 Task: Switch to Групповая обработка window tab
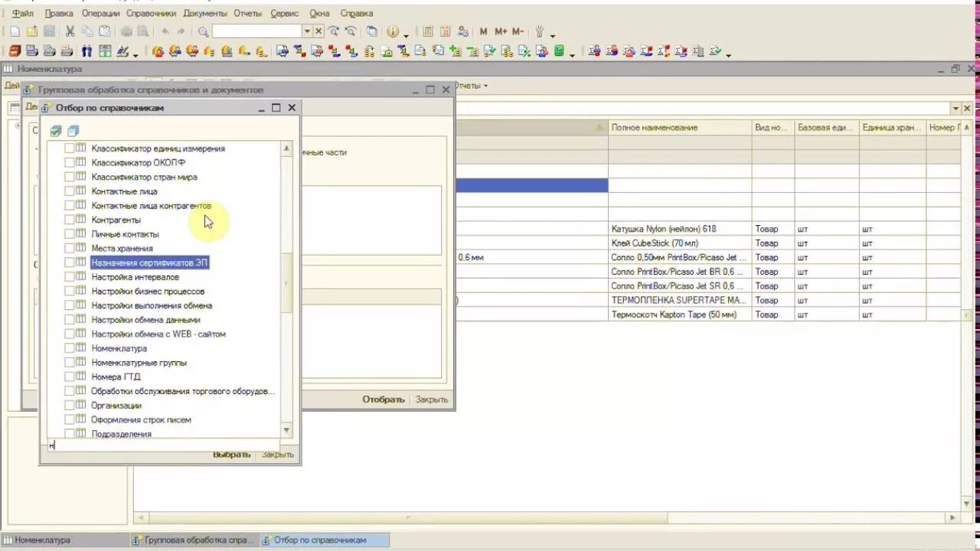[x=194, y=540]
